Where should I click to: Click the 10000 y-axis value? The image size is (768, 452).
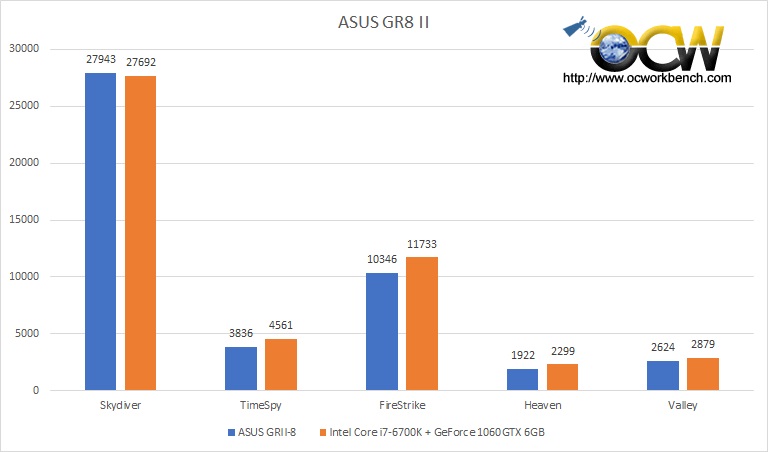coord(24,276)
